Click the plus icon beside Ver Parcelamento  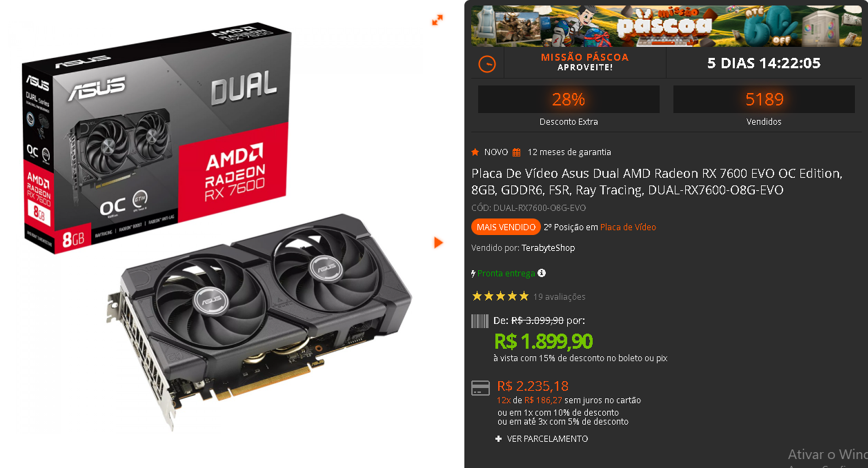499,438
